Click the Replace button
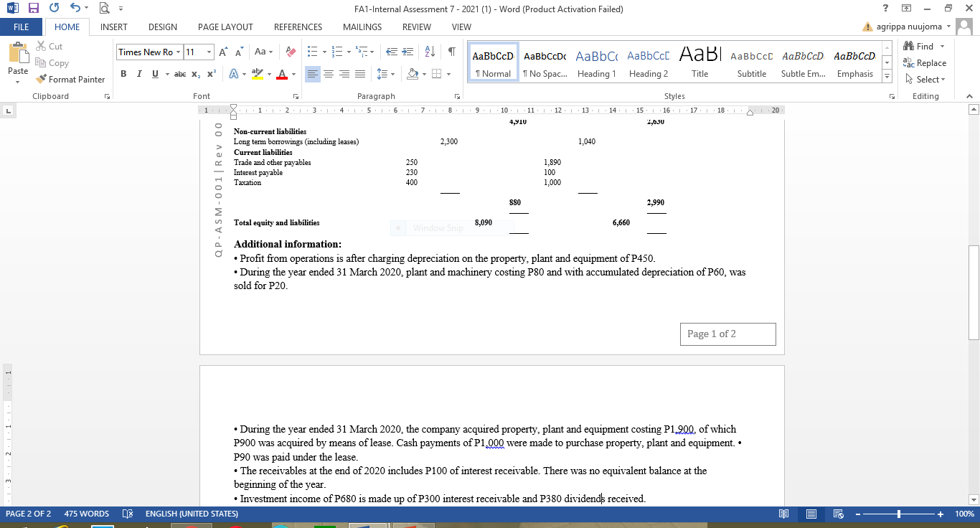The width and height of the screenshot is (980, 528). [x=926, y=63]
